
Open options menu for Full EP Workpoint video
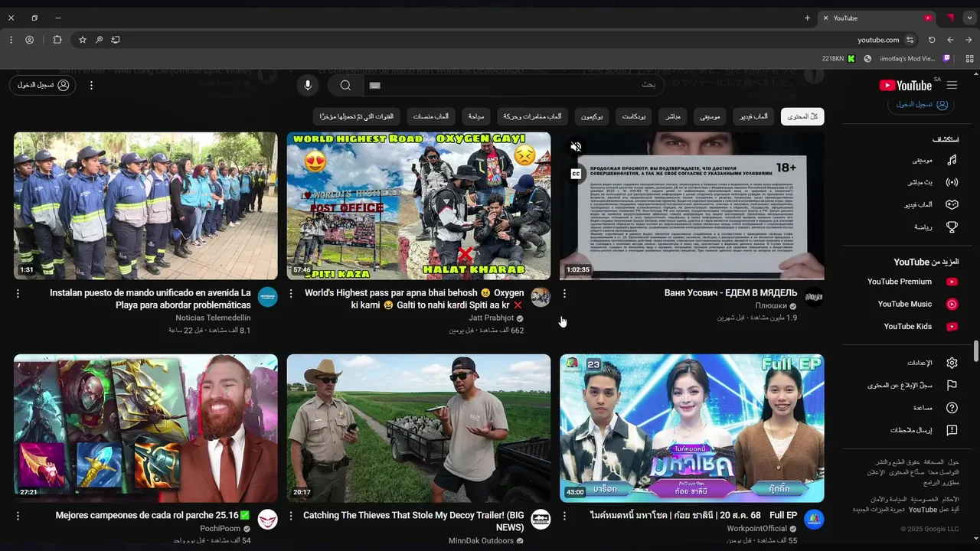pos(564,516)
